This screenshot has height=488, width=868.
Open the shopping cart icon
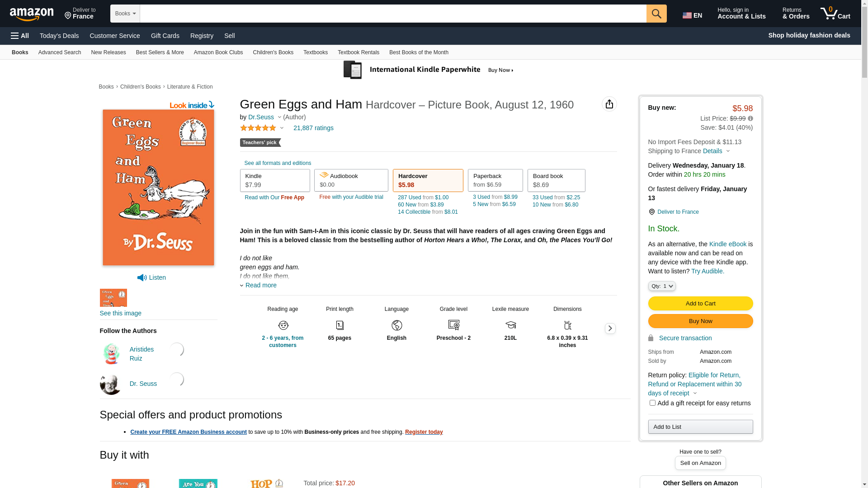click(x=835, y=14)
